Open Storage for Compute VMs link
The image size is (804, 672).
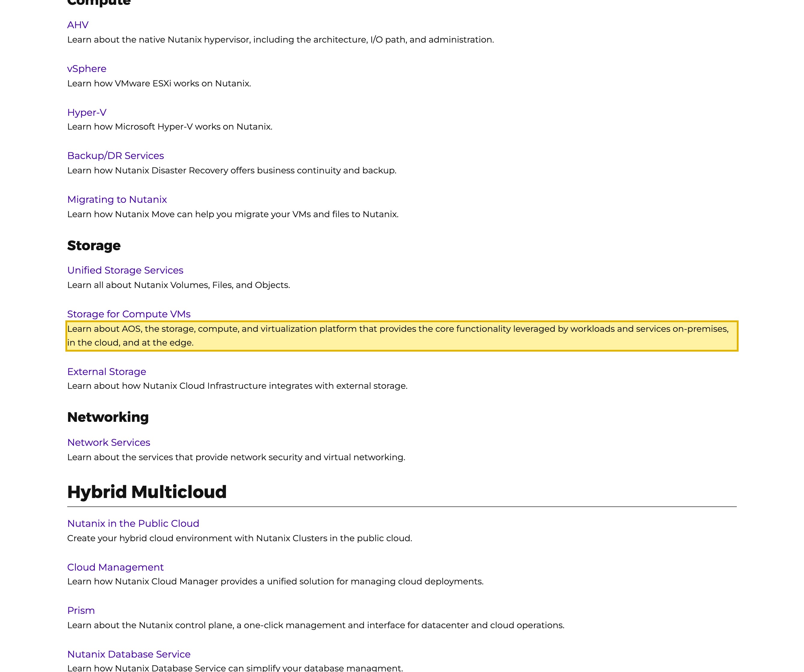[x=129, y=314]
